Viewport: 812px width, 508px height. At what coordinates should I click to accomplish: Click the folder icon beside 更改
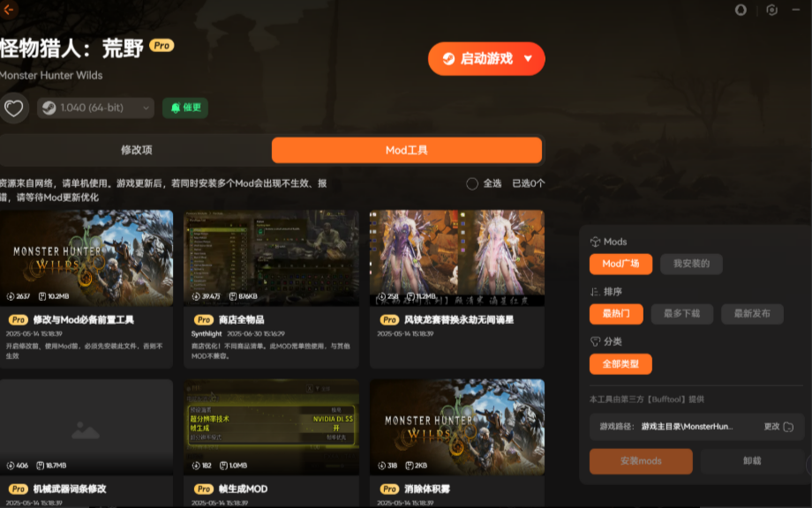[788, 427]
